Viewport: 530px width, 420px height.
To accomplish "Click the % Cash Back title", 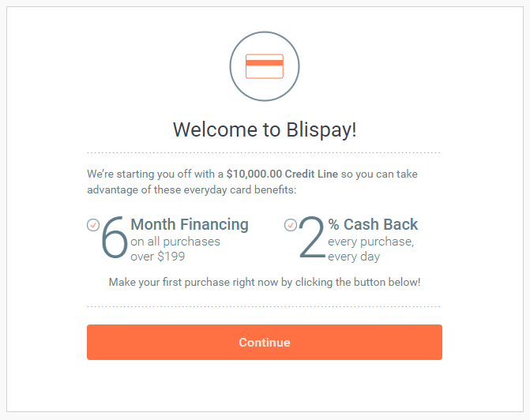I will [373, 224].
